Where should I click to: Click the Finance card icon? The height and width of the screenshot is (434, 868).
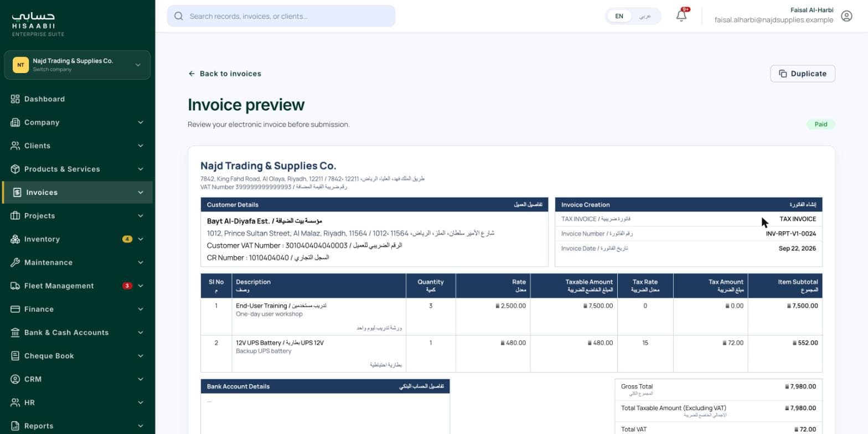point(15,309)
